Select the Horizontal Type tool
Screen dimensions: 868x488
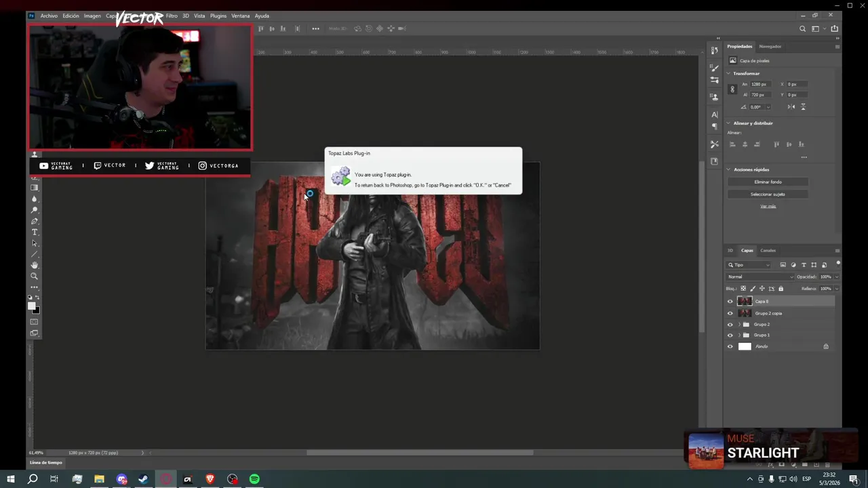point(35,232)
